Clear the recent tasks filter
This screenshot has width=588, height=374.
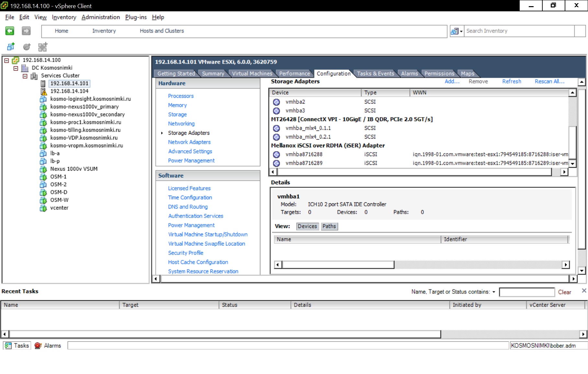coord(564,292)
